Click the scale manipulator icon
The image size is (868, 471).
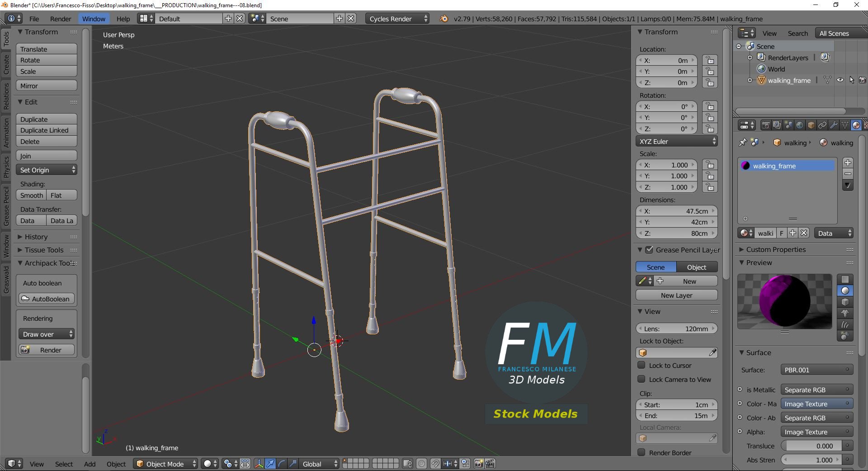[x=293, y=464]
